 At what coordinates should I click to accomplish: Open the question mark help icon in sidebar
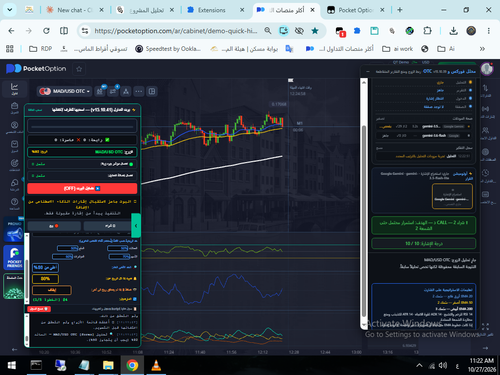point(14,203)
